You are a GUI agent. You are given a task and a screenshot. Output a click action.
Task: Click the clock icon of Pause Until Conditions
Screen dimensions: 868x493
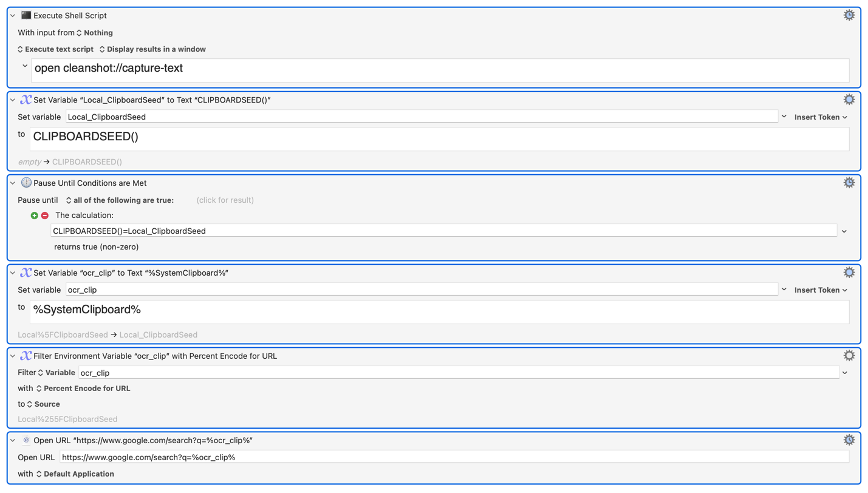point(26,183)
